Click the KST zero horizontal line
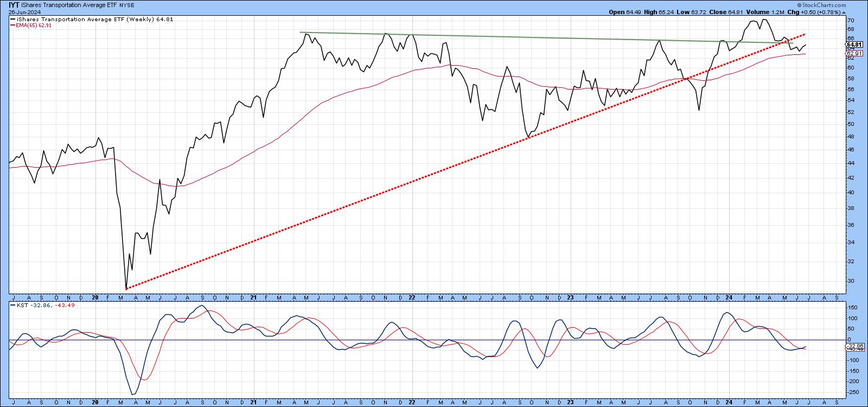 pyautogui.click(x=427, y=340)
